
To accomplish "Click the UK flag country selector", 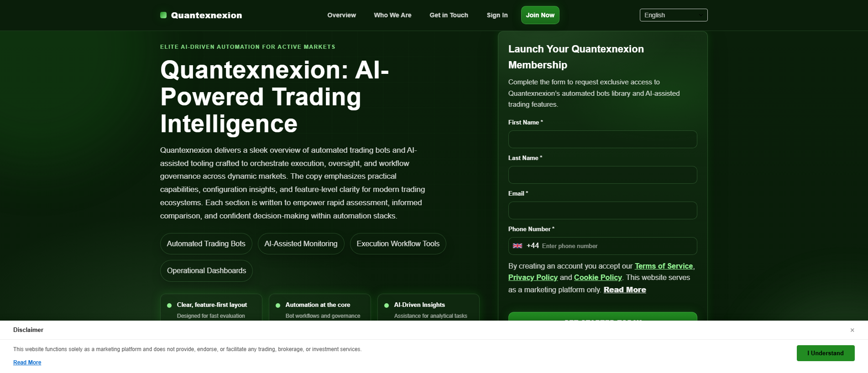I will 518,246.
